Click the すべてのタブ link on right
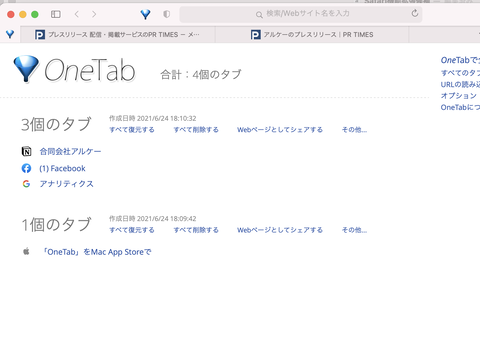The image size is (480, 361). coord(460,73)
